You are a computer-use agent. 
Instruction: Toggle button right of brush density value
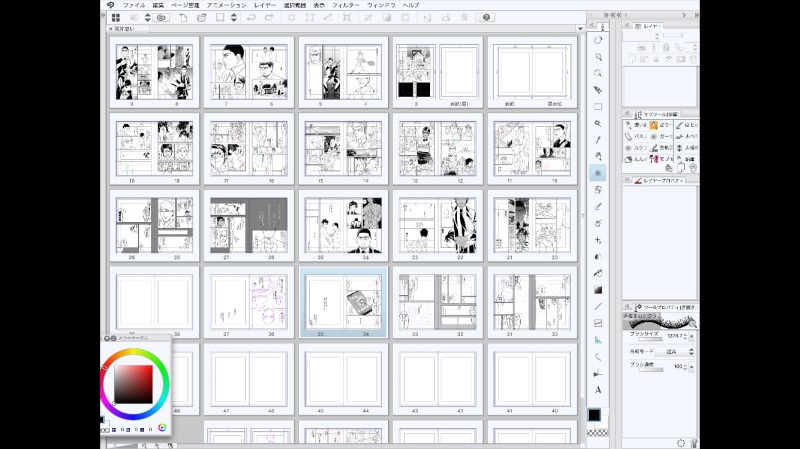[692, 366]
